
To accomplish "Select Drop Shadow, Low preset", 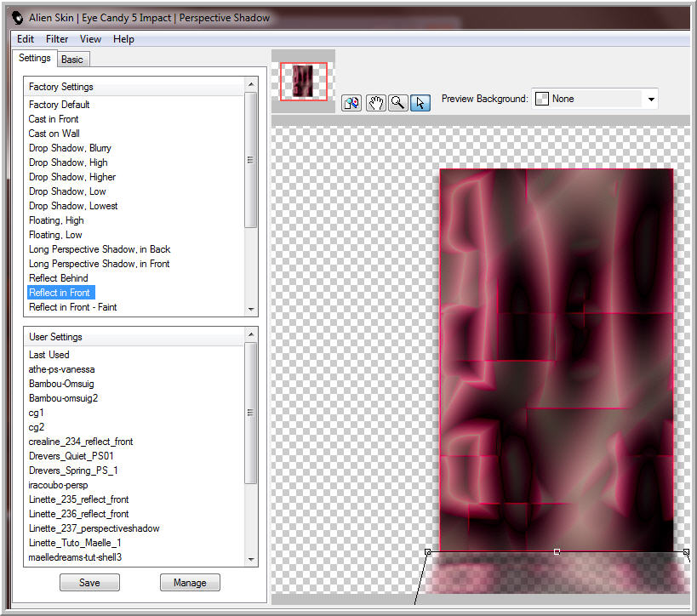I will pos(67,191).
